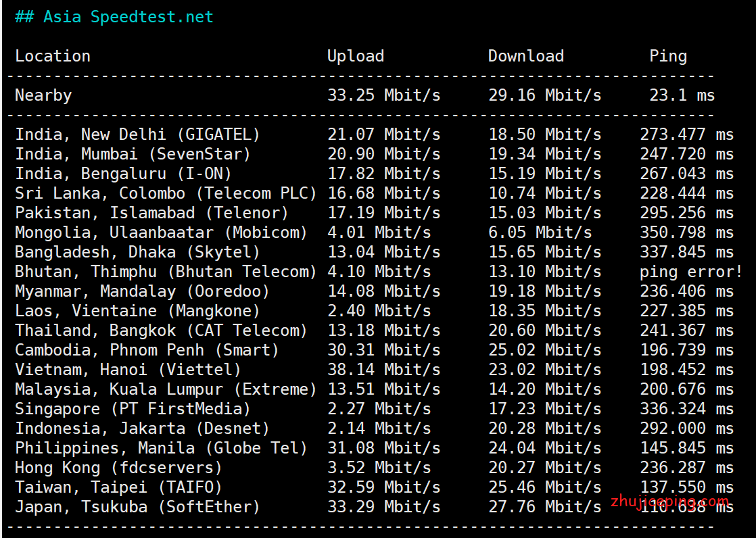Select 'Singapore (PT FirstMedia)' row label
756x538 pixels.
(133, 409)
